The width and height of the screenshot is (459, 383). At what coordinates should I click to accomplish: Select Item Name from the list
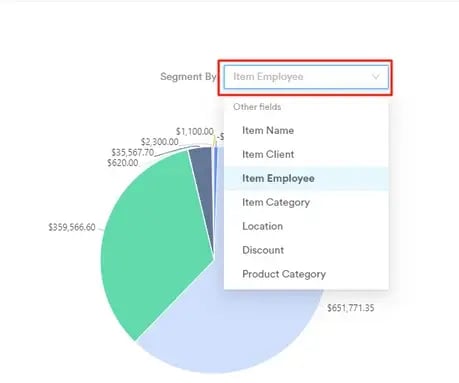pyautogui.click(x=306, y=130)
